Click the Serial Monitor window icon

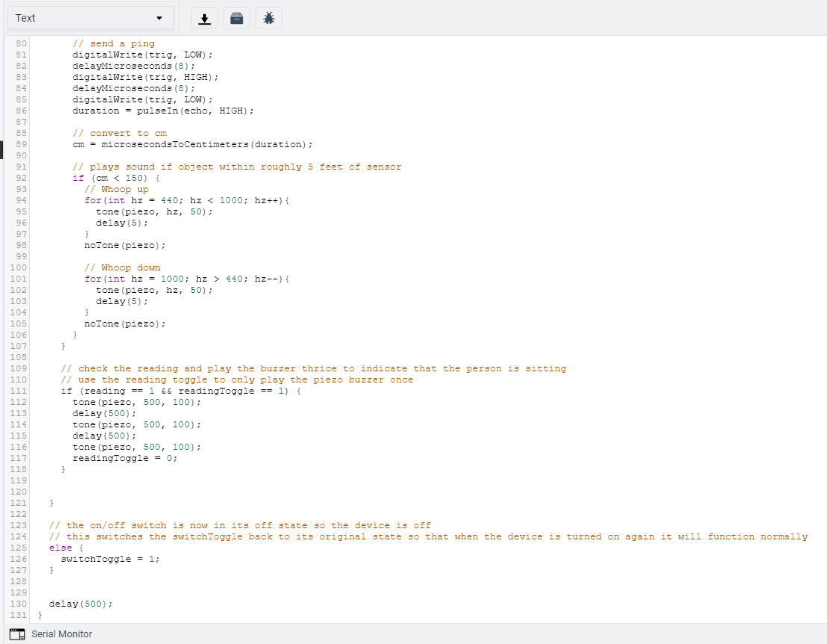click(16, 634)
